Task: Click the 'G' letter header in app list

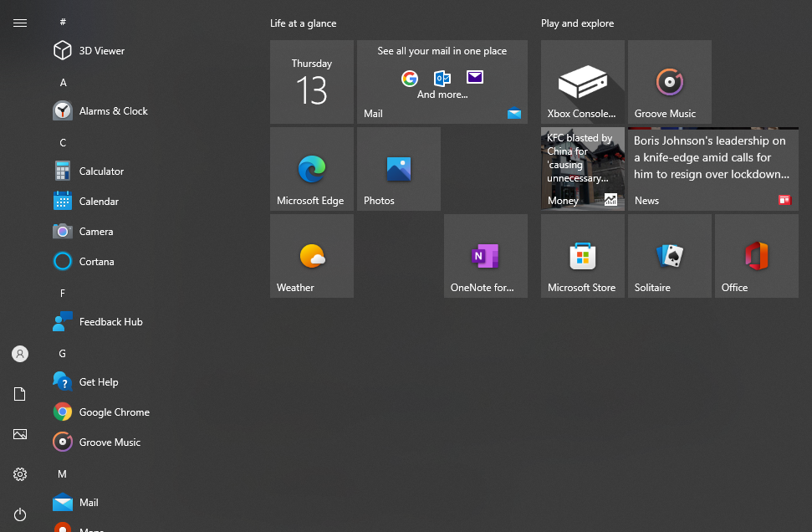Action: pyautogui.click(x=62, y=353)
